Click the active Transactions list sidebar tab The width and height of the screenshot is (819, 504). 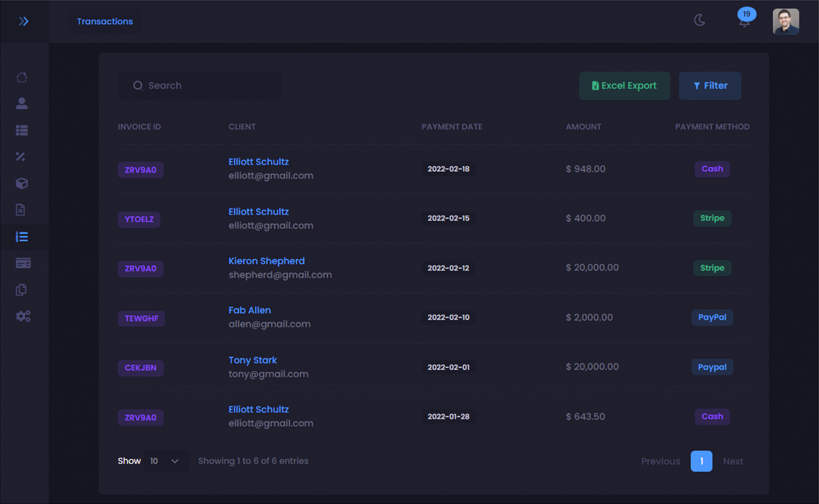point(22,236)
